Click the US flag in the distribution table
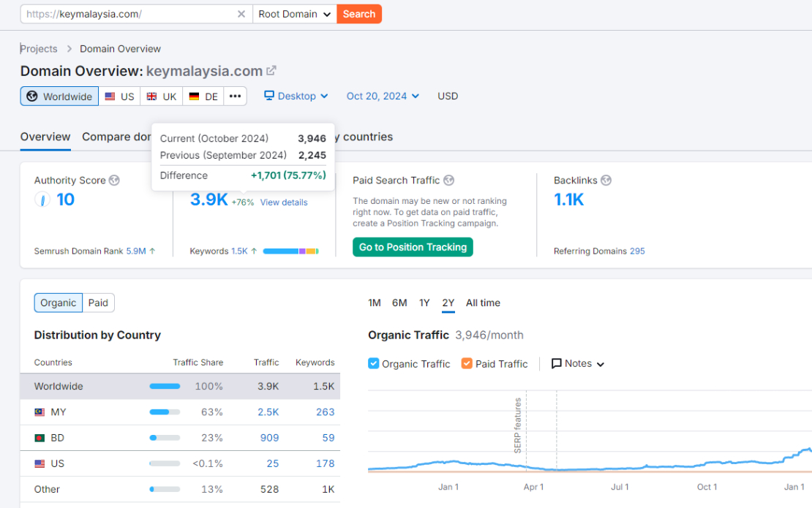 tap(40, 464)
